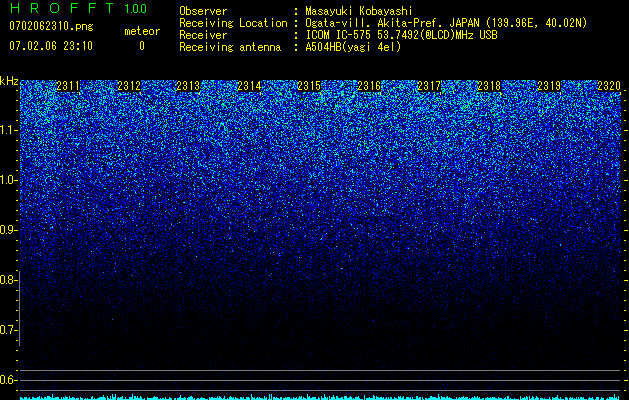Viewport: 629px width, 400px height.
Task: Click the 2318 time marker
Action: (489, 86)
